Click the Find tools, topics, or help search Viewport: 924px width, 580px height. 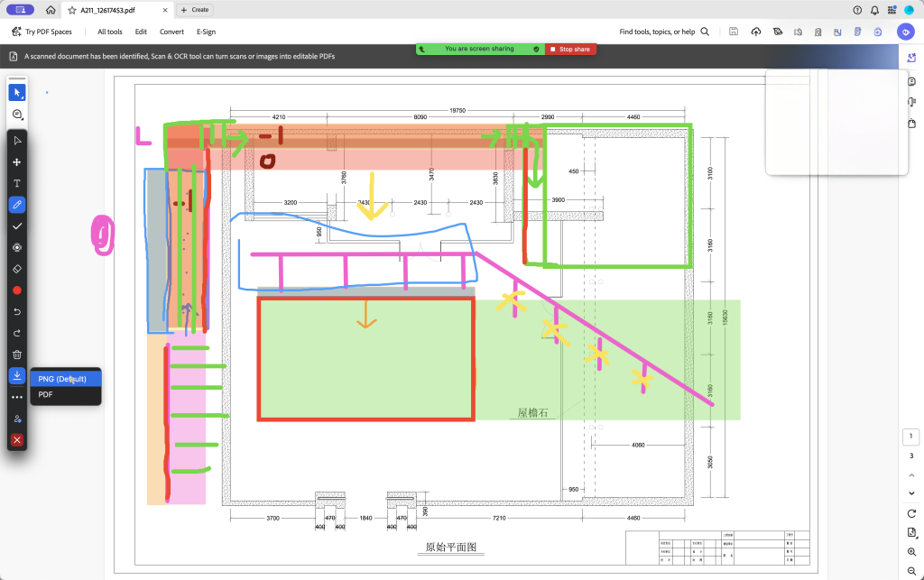pyautogui.click(x=663, y=32)
